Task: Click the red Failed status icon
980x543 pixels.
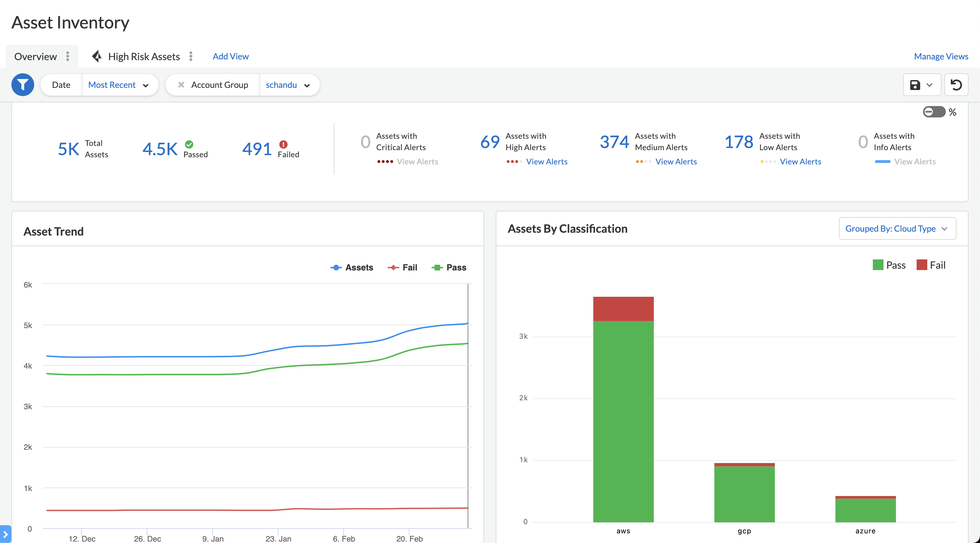Action: coord(283,144)
